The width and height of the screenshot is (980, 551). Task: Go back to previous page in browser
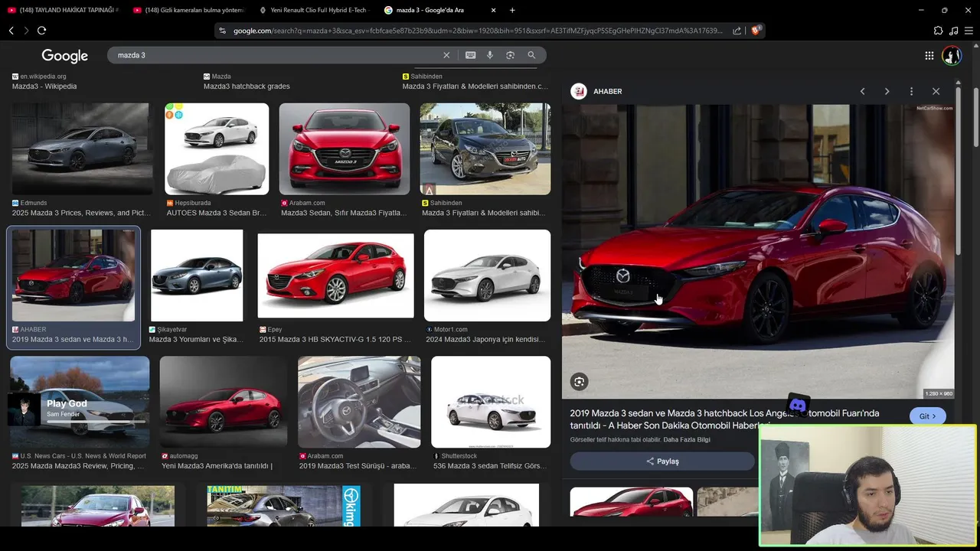(x=11, y=31)
